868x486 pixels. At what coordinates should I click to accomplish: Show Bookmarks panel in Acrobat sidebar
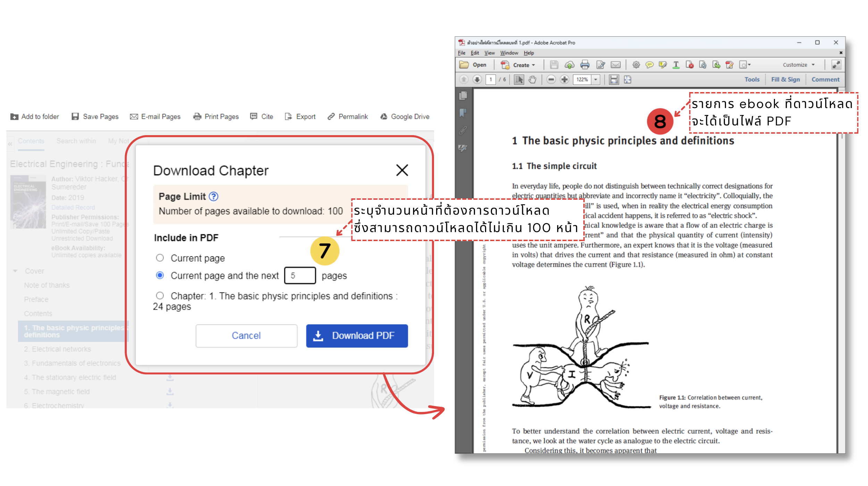463,113
